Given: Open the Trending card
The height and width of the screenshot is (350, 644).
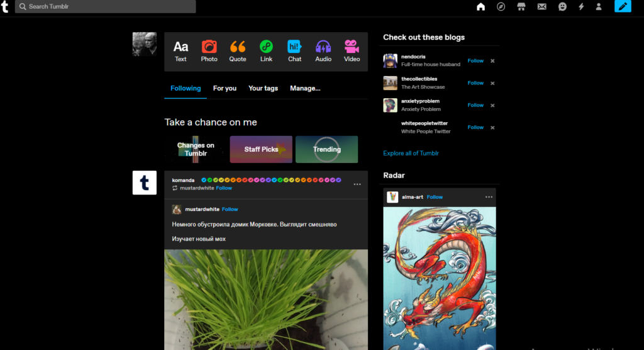Looking at the screenshot, I should point(327,149).
